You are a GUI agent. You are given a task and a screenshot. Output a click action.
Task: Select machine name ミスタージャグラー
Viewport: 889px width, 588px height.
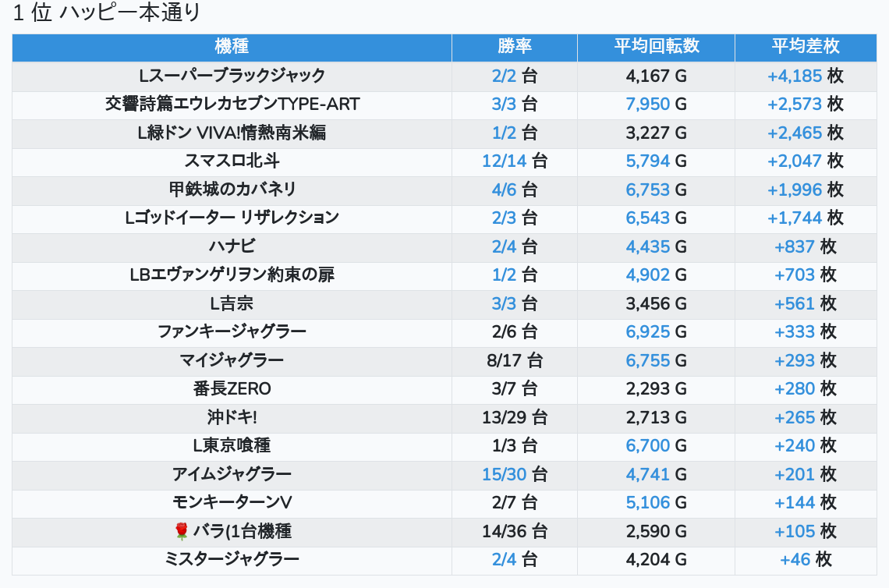[x=232, y=560]
